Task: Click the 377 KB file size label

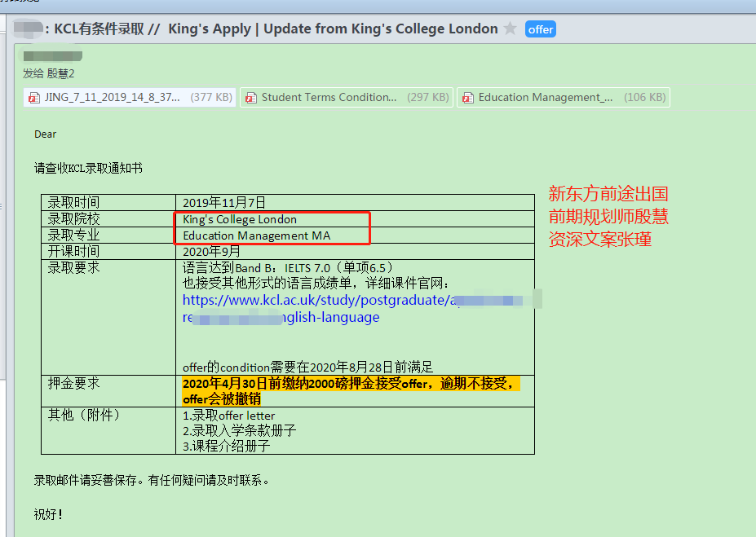Action: tap(211, 98)
